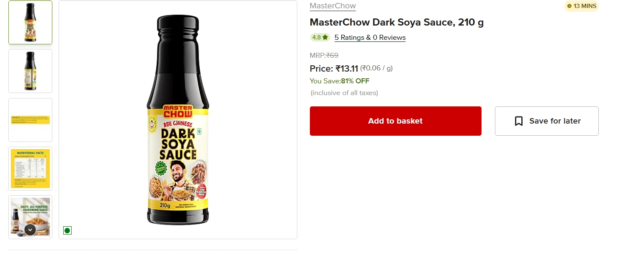
Task: Select the front bottle thumbnail
Action: click(30, 23)
